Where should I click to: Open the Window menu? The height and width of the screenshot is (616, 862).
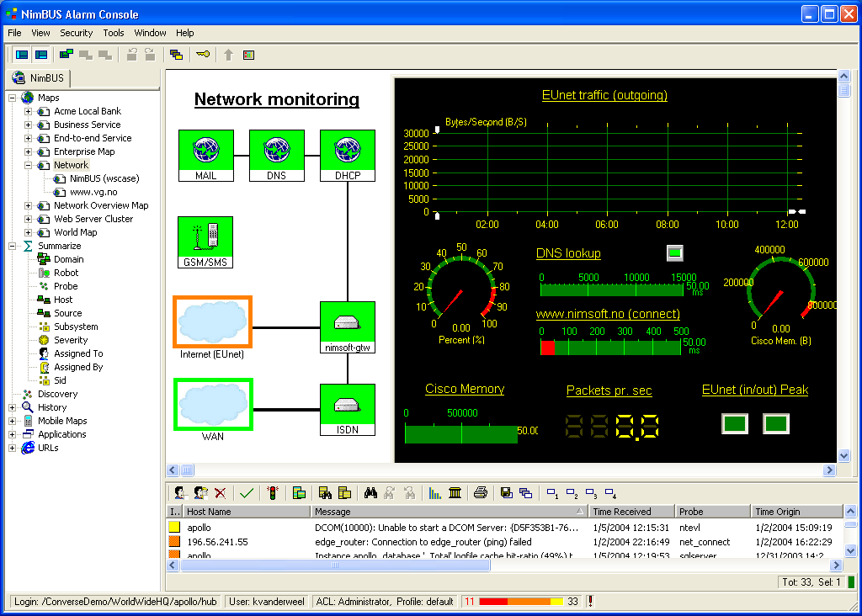[x=150, y=33]
